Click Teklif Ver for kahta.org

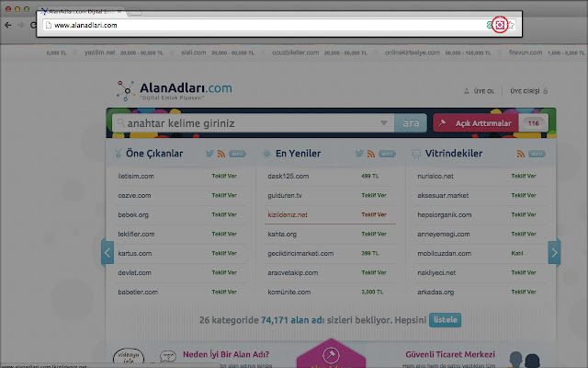tap(374, 234)
